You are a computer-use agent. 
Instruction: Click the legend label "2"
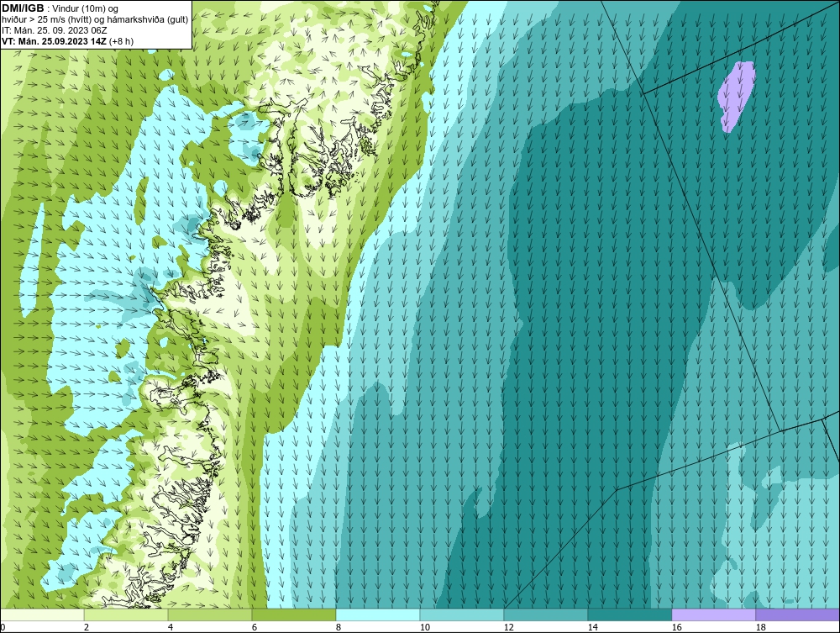coord(87,627)
